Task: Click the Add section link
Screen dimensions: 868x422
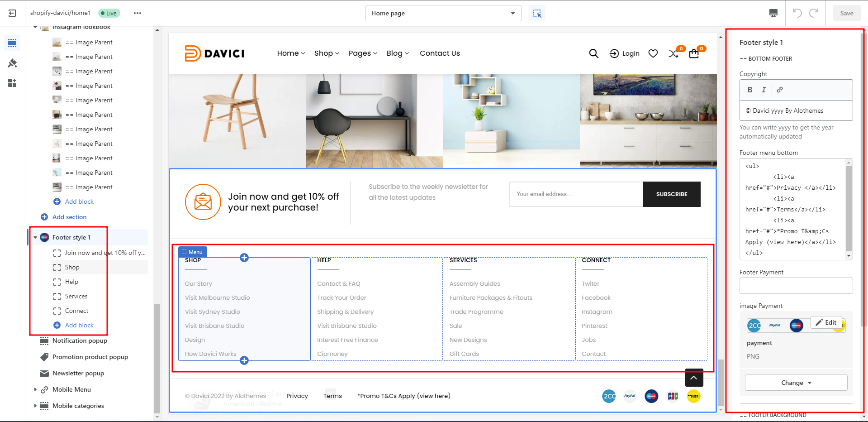Action: tap(69, 217)
